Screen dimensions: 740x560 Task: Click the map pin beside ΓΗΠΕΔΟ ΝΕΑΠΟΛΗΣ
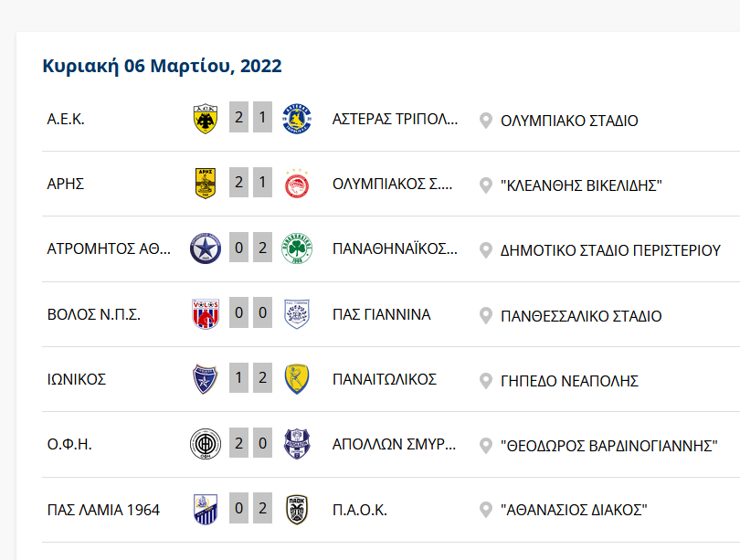(486, 380)
